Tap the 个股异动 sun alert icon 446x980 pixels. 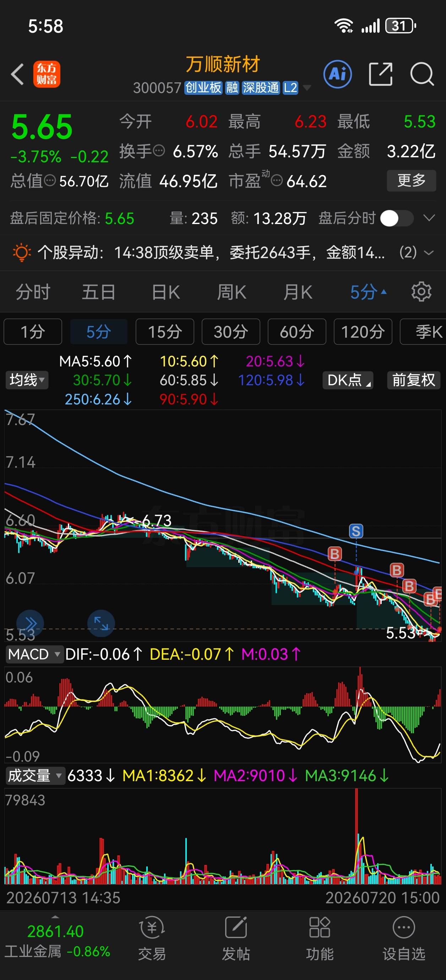pos(22,252)
